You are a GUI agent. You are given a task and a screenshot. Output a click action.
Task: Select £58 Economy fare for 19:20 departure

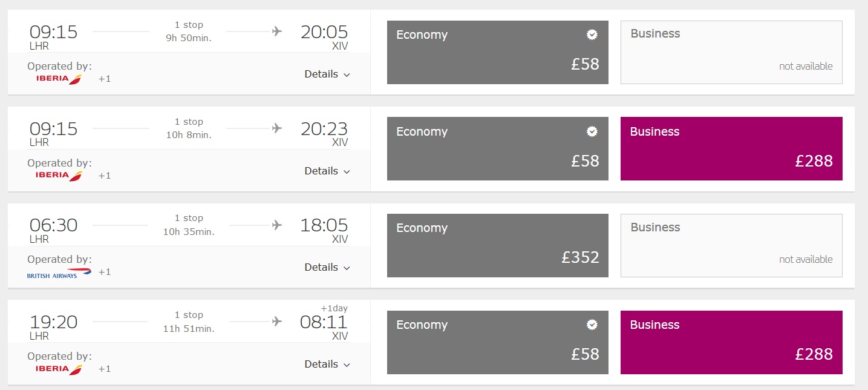coord(497,342)
